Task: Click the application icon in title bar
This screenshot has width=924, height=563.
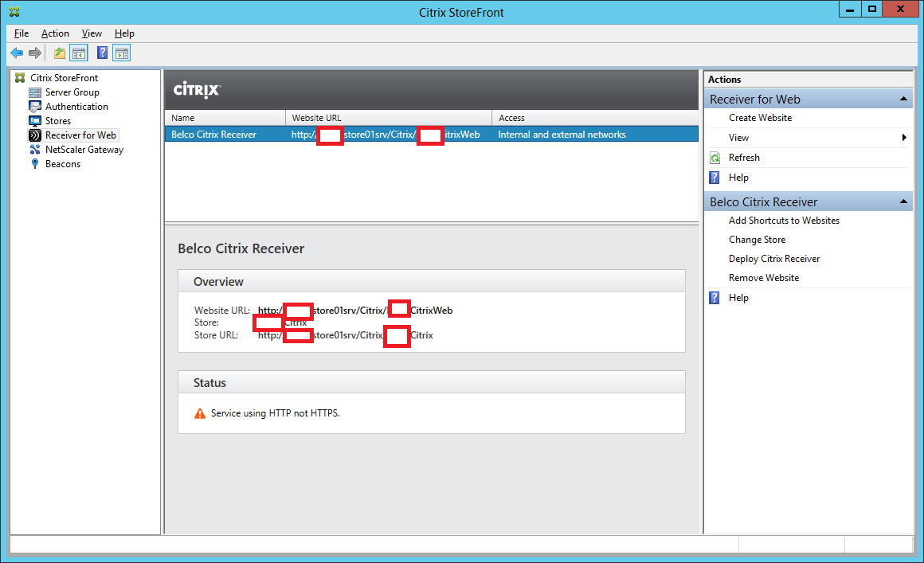Action: (14, 12)
